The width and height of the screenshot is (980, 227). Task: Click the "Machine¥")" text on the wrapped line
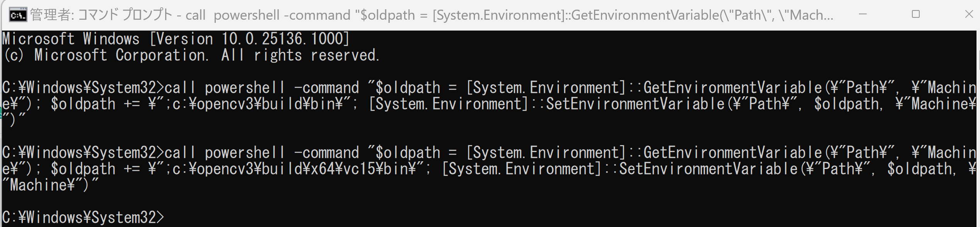click(x=50, y=185)
